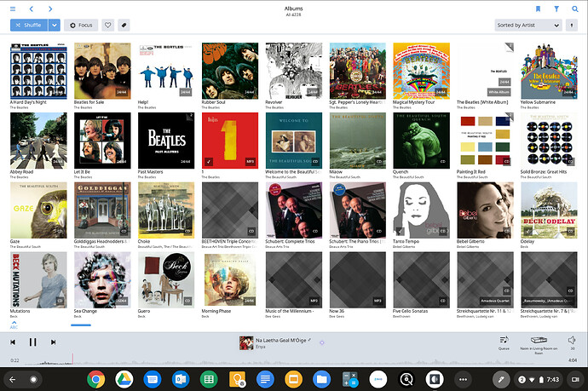Open the bookmarks icon
This screenshot has height=391, width=588.
tap(538, 9)
